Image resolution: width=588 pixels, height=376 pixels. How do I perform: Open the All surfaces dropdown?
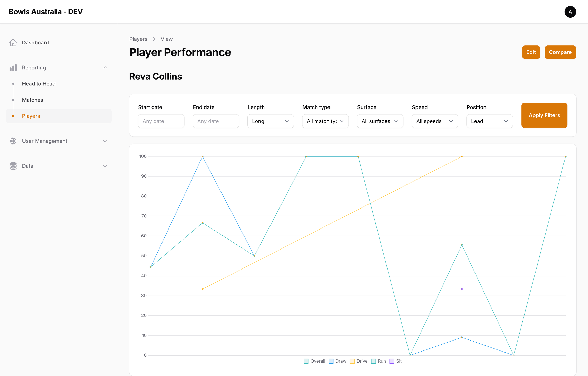tap(380, 121)
